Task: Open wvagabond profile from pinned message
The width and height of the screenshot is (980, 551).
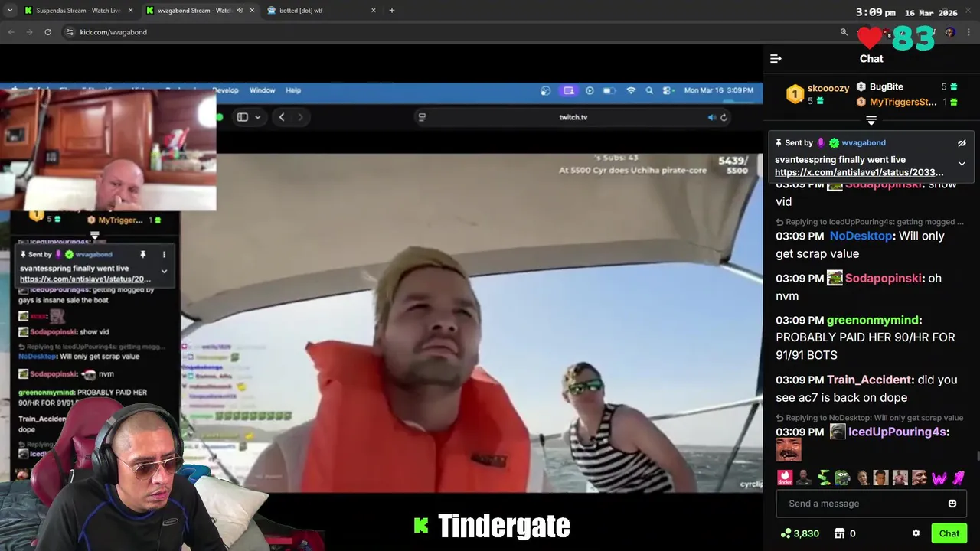Action: click(x=864, y=143)
